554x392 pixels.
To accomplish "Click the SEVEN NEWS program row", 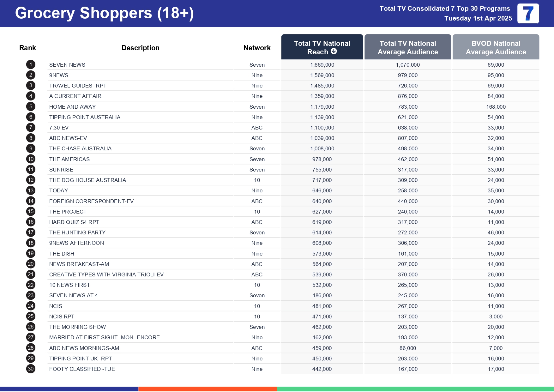I will click(x=67, y=65).
